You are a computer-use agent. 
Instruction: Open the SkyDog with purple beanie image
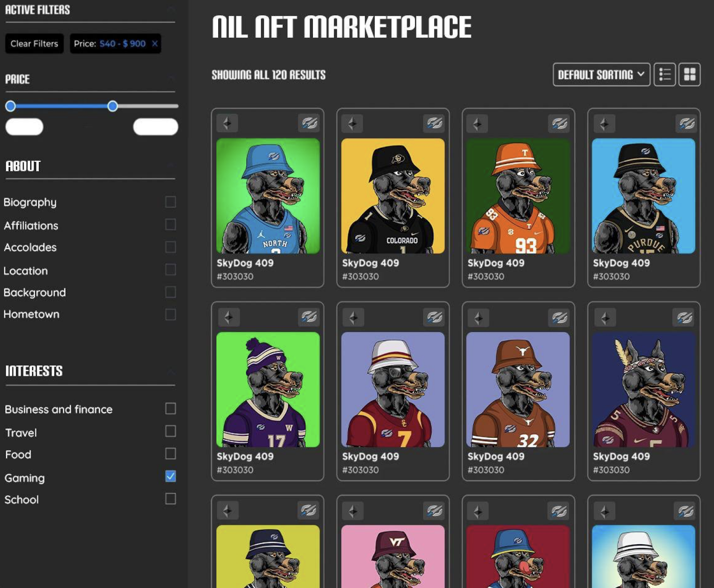point(268,389)
